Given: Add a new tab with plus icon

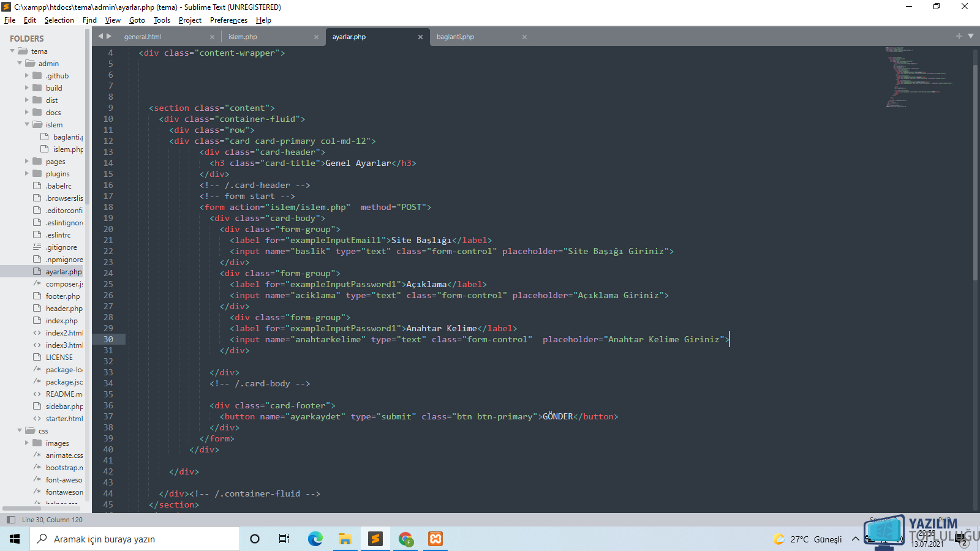Looking at the screenshot, I should pyautogui.click(x=959, y=36).
